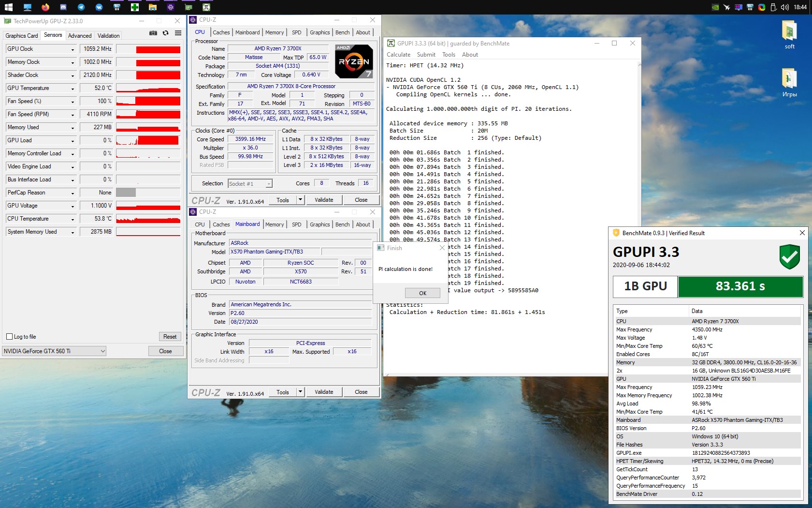The width and height of the screenshot is (812, 508).
Task: Open the GPU Load sensor dropdown
Action: click(x=72, y=141)
